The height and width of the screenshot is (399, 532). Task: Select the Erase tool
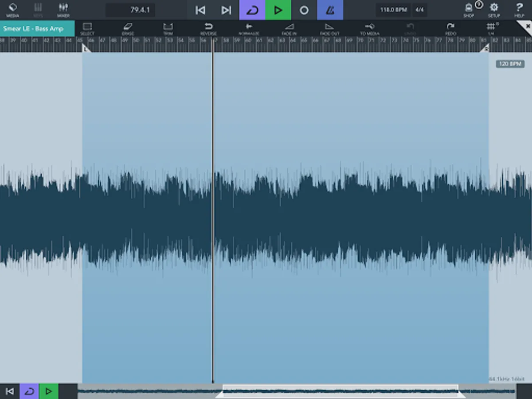tap(127, 28)
